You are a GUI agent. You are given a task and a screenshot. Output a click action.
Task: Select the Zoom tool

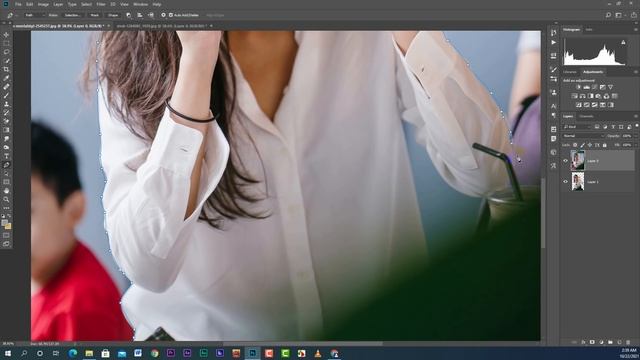[6, 200]
